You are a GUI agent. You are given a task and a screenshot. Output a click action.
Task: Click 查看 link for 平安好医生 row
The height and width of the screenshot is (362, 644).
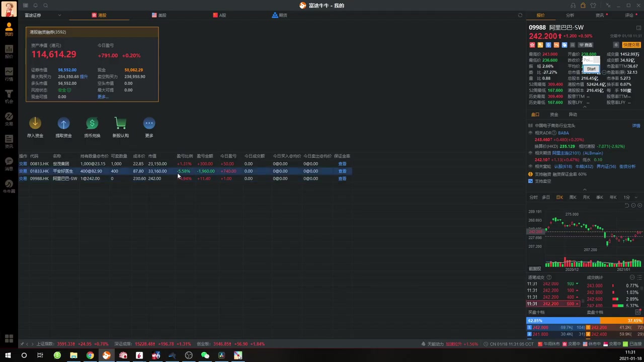342,171
